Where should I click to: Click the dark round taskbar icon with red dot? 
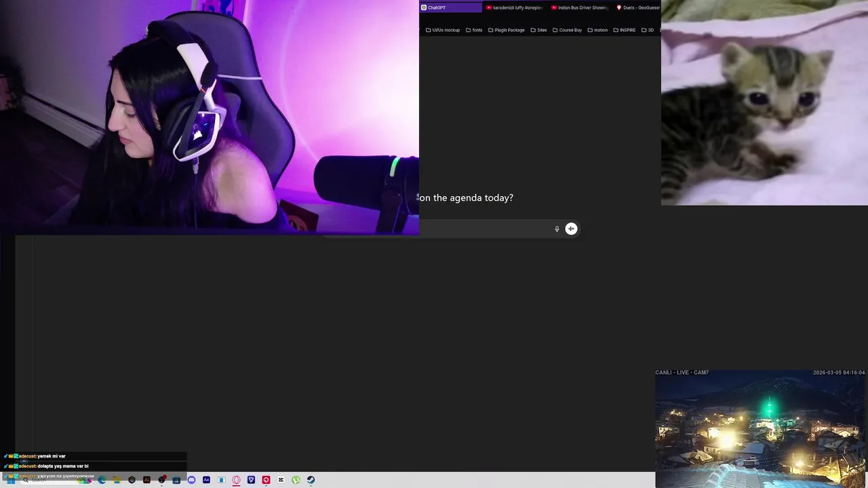[x=161, y=480]
